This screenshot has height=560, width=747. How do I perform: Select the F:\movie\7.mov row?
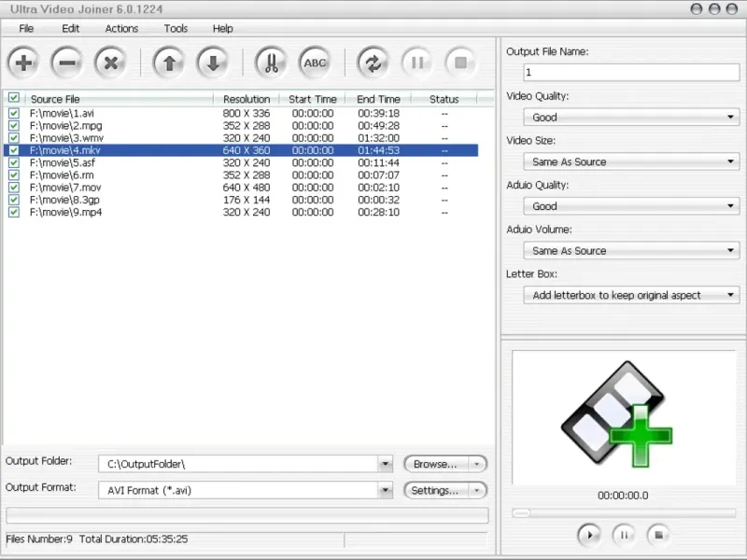(241, 188)
